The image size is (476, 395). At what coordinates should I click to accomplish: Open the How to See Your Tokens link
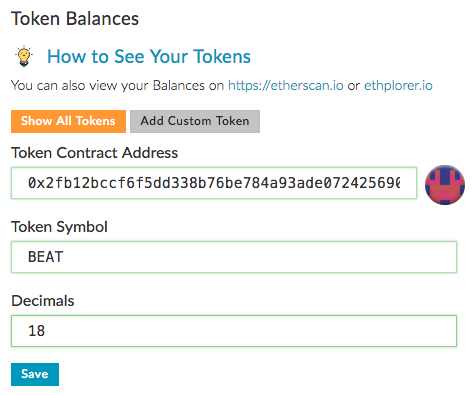pyautogui.click(x=149, y=56)
